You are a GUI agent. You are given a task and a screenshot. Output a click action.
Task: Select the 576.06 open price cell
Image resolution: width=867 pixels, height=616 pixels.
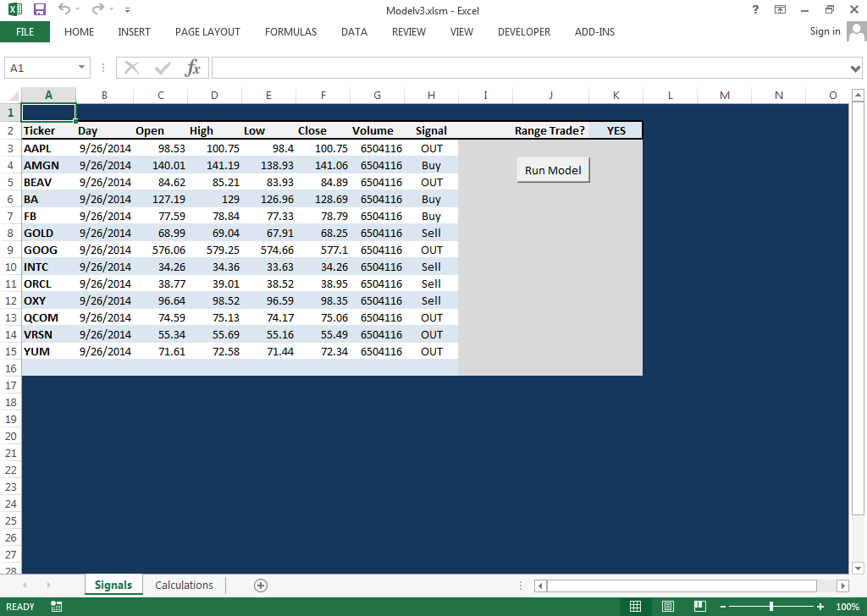tap(160, 250)
